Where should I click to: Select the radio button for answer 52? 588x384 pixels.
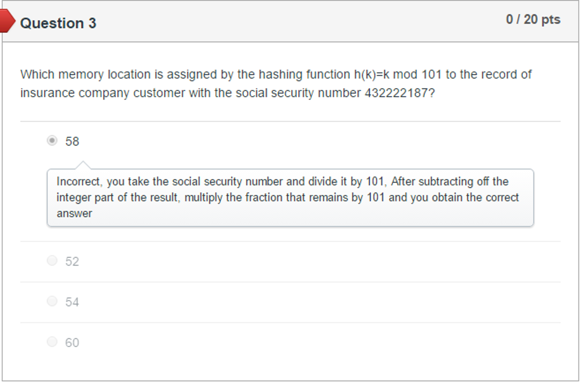click(x=53, y=260)
